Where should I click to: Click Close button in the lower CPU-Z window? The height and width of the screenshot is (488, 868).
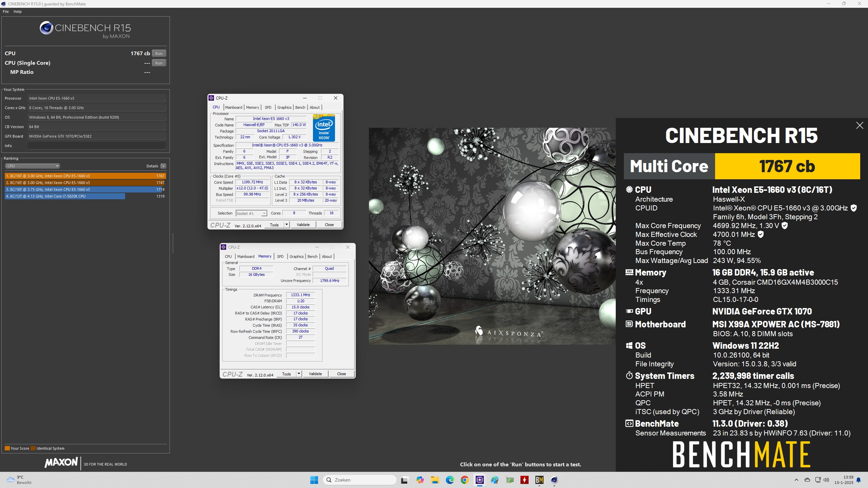[x=341, y=374]
